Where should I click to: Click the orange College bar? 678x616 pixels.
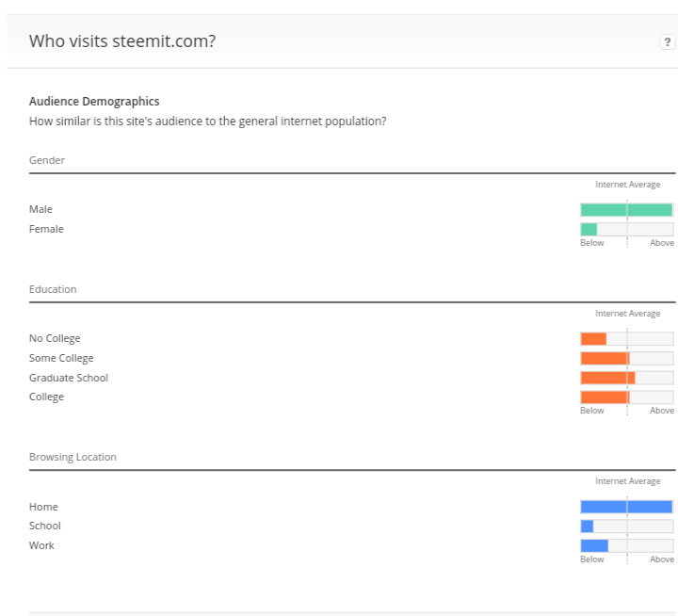(605, 397)
